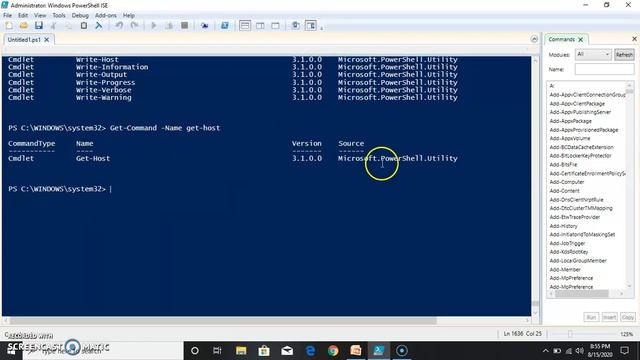This screenshot has height=360, width=640.
Task: Open the Tools menu
Action: pos(59,16)
